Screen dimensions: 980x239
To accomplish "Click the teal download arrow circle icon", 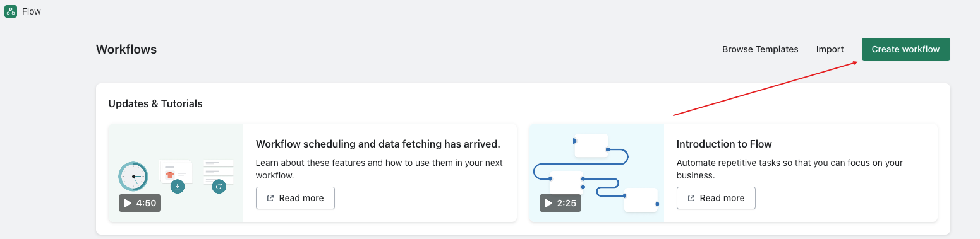I will click(178, 186).
